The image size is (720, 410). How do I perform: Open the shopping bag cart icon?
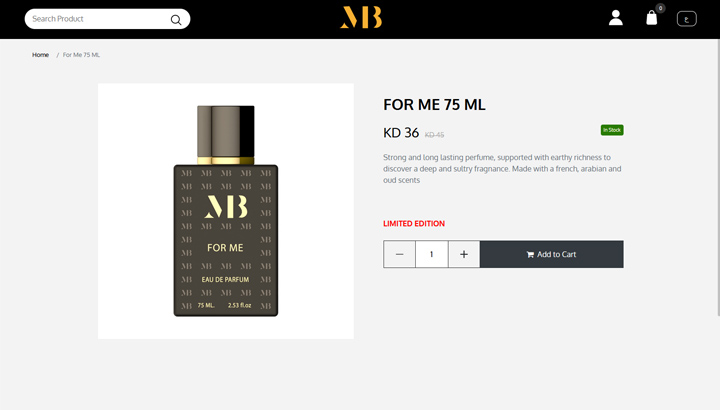point(652,18)
